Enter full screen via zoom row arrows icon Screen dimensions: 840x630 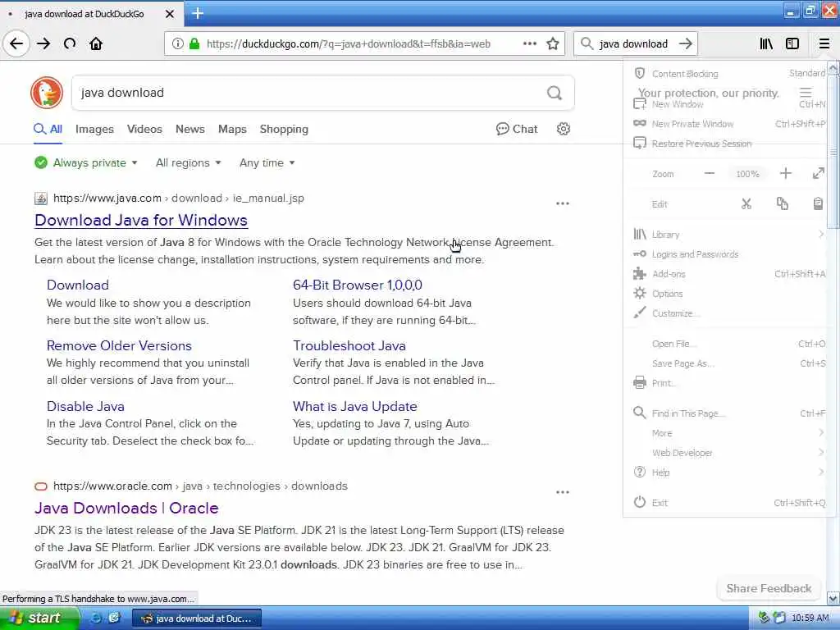click(x=818, y=174)
